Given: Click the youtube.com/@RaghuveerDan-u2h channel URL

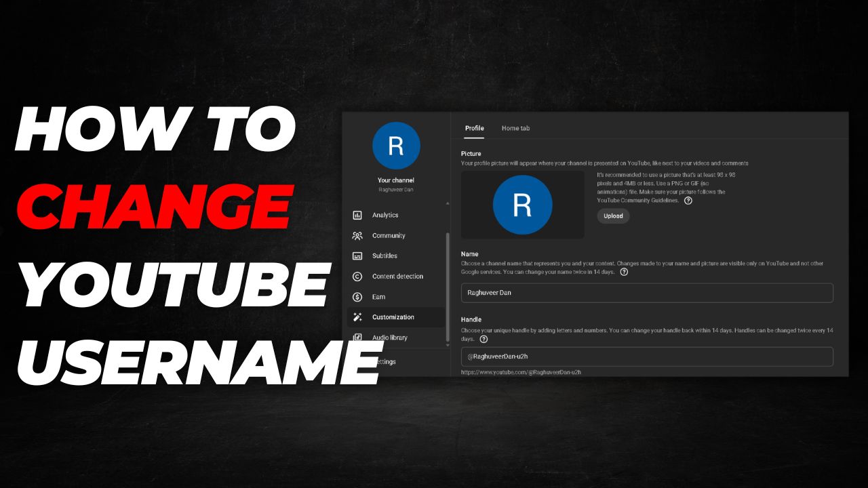Looking at the screenshot, I should 521,372.
